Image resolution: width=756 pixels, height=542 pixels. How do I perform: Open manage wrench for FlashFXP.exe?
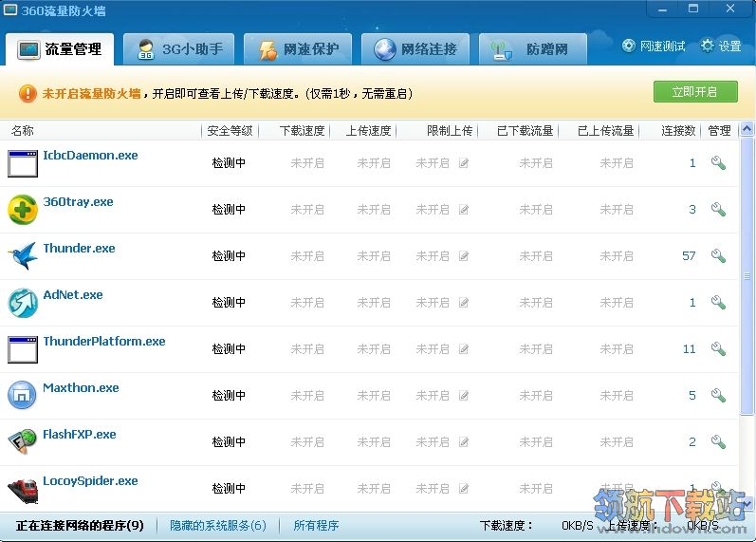click(x=718, y=441)
